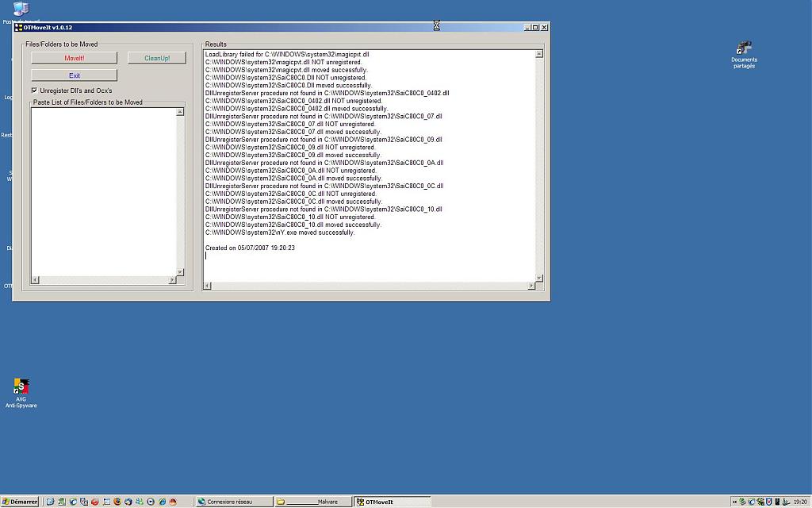
Task: Click the Paste List box scroll-right arrow
Action: tap(172, 280)
